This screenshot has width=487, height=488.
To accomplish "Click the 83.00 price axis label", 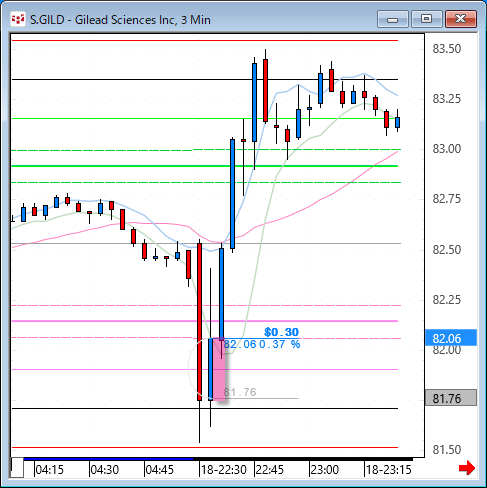I will coord(447,149).
